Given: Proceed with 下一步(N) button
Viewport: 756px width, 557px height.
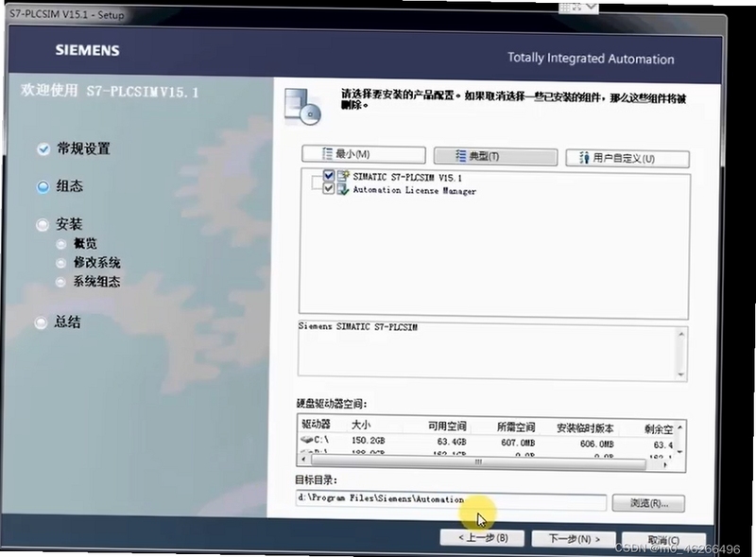Looking at the screenshot, I should tap(574, 539).
